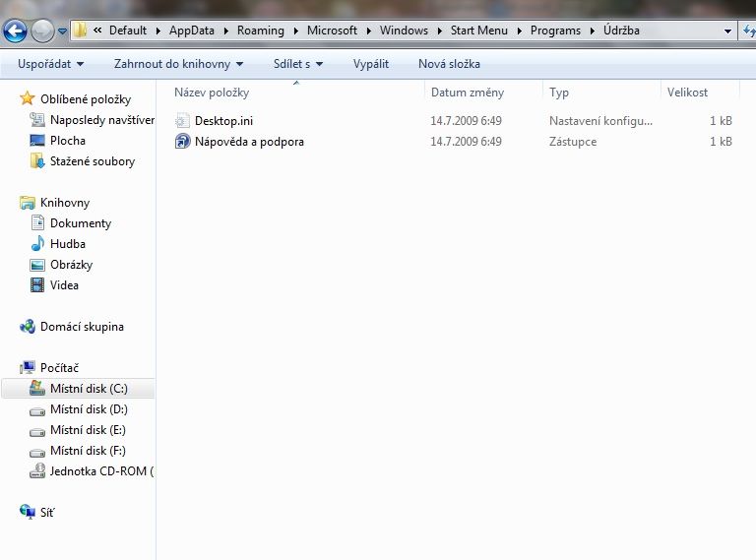
Task: Click the Nastavení konfigu... type cell
Action: tap(600, 121)
